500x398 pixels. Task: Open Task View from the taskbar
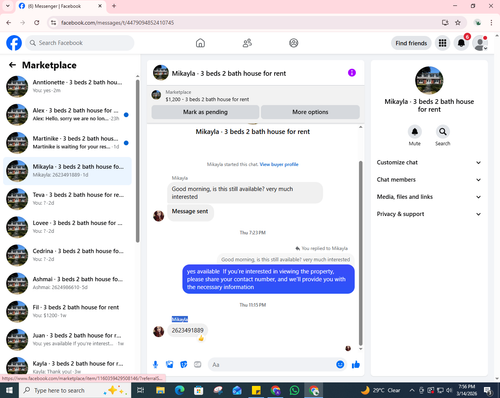pos(141,390)
